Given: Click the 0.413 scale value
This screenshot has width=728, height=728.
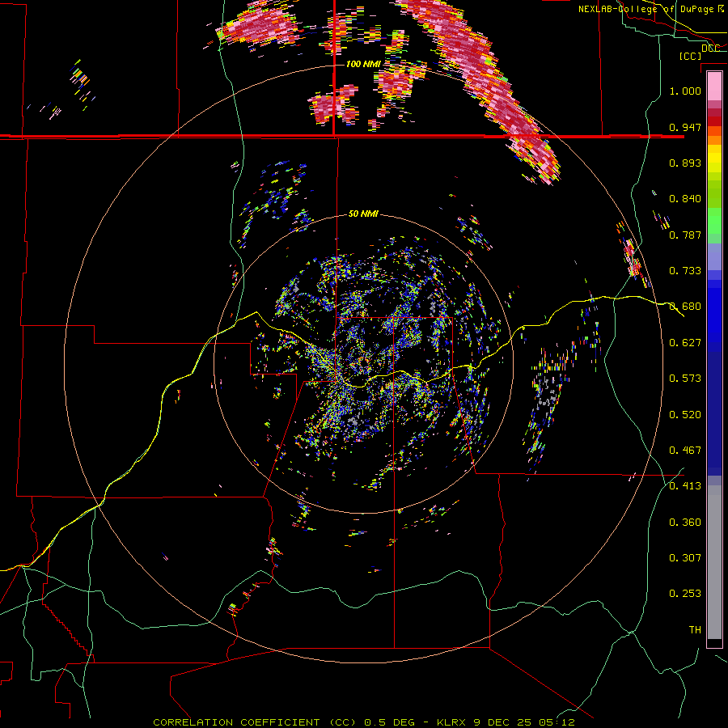Looking at the screenshot, I should point(685,486).
